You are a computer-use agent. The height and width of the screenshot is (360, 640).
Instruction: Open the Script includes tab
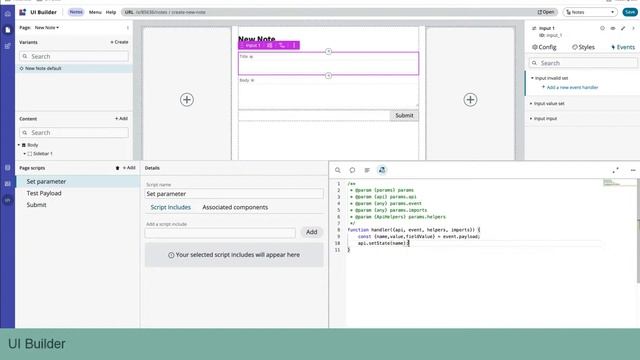171,207
